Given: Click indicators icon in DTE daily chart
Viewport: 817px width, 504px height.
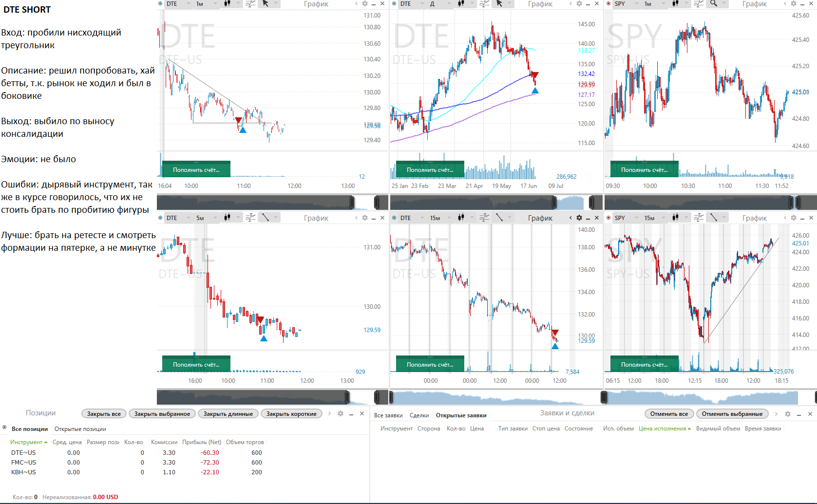Looking at the screenshot, I should click(x=484, y=4).
